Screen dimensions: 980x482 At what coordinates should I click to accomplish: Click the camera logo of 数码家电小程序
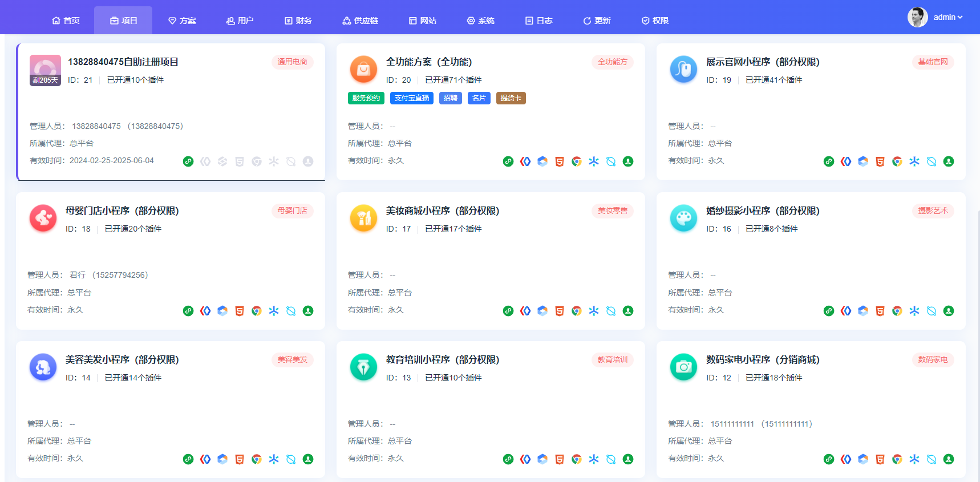(x=683, y=367)
